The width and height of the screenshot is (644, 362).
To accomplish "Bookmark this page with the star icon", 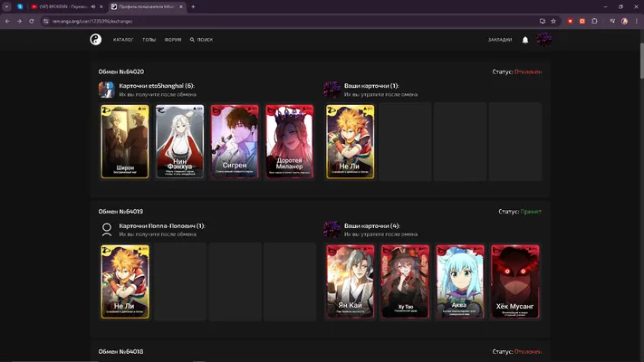I will click(553, 21).
